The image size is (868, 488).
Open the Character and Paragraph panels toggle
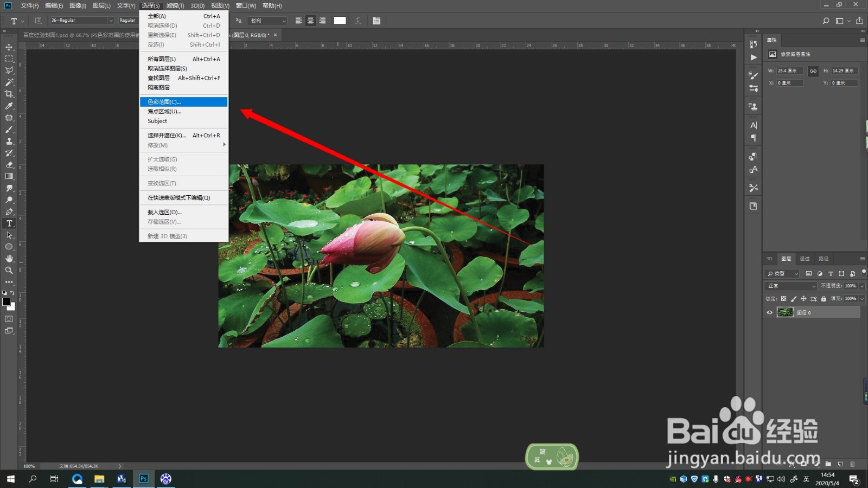(x=376, y=21)
